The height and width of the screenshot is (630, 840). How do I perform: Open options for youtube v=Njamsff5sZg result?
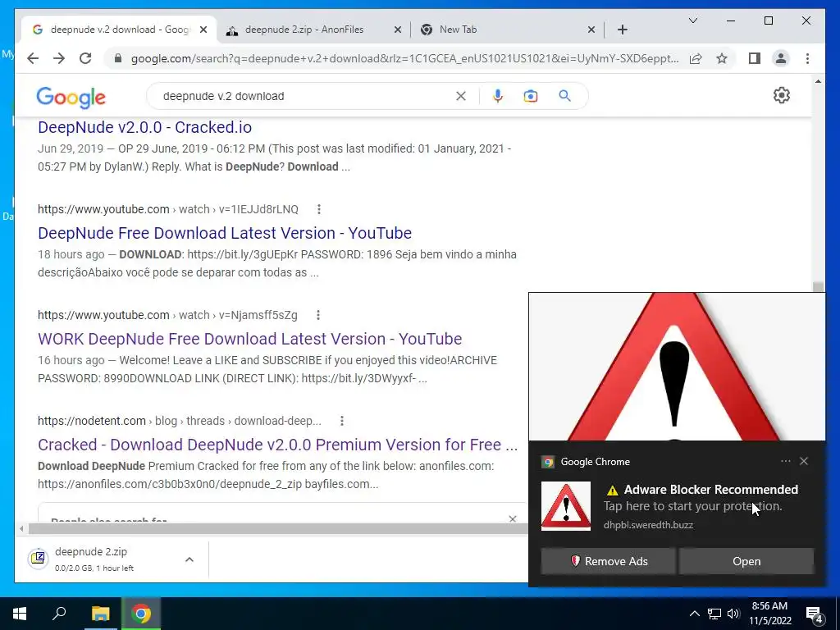(317, 315)
